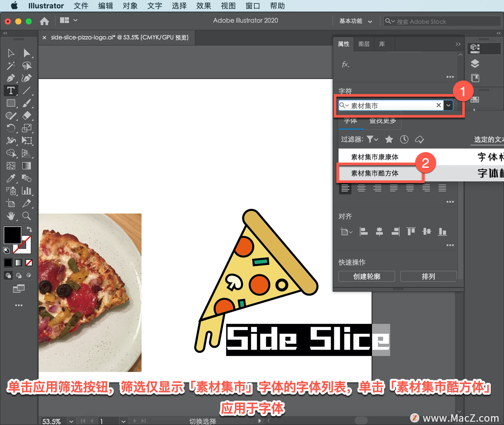Open 基本功能 workspace switcher

pos(356,21)
